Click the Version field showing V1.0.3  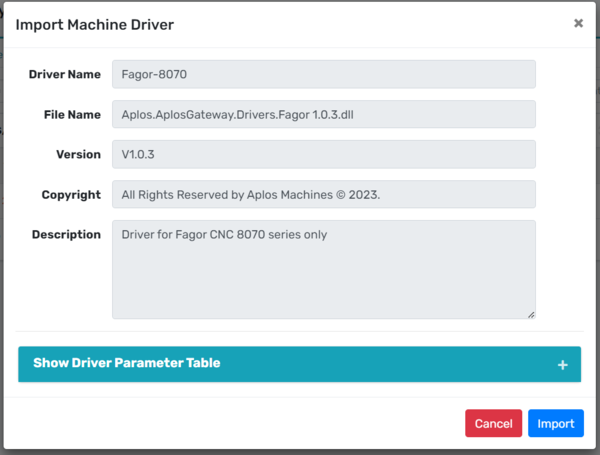click(x=323, y=155)
